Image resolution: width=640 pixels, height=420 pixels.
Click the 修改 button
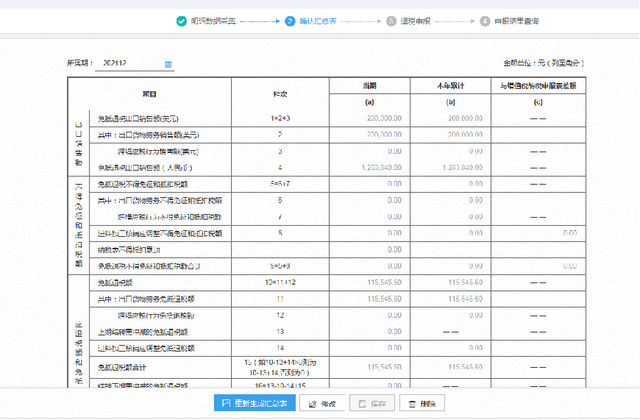pyautogui.click(x=322, y=403)
